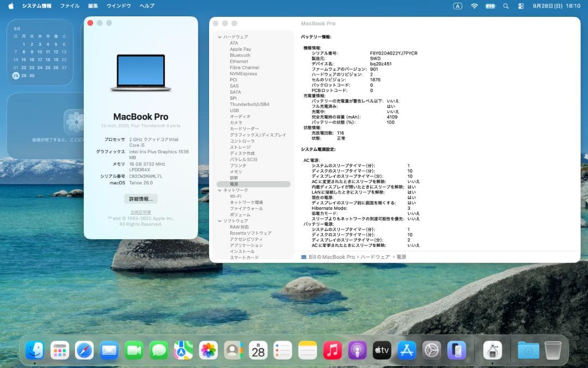Collapse the ハードウェア section in sidebar
Screen dimensions: 588x368
coord(220,37)
